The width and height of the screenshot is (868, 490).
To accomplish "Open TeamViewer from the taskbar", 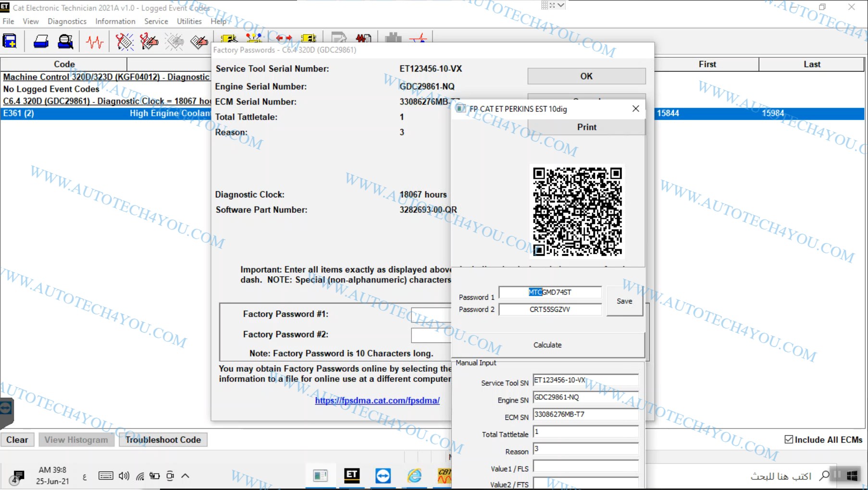I will pos(383,476).
